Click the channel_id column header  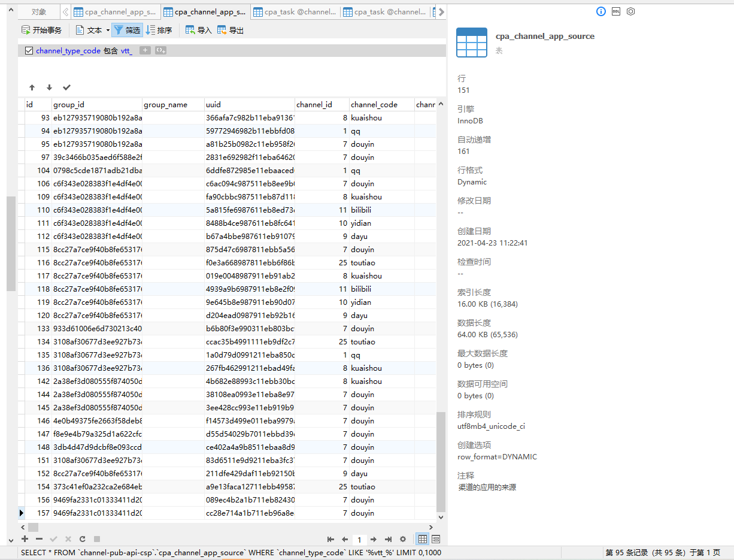[x=322, y=104]
